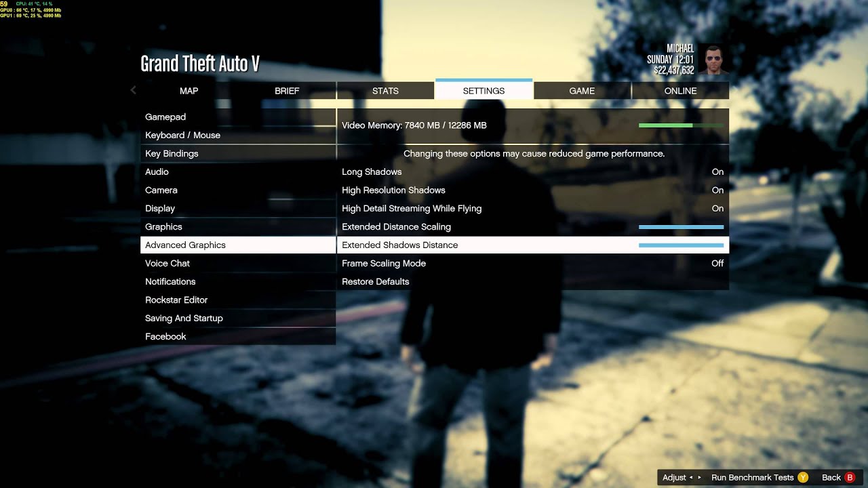The width and height of the screenshot is (868, 488).
Task: Select the Extended Distance Scaling row label
Action: click(396, 227)
